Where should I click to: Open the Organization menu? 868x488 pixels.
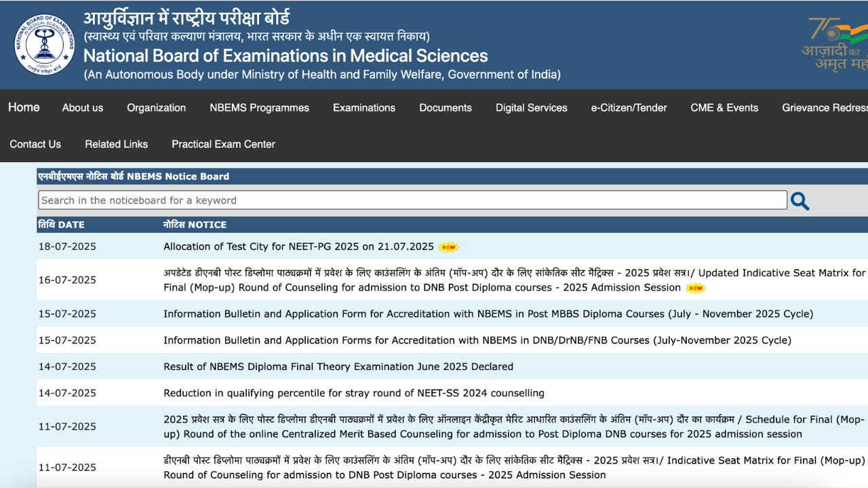tap(157, 108)
